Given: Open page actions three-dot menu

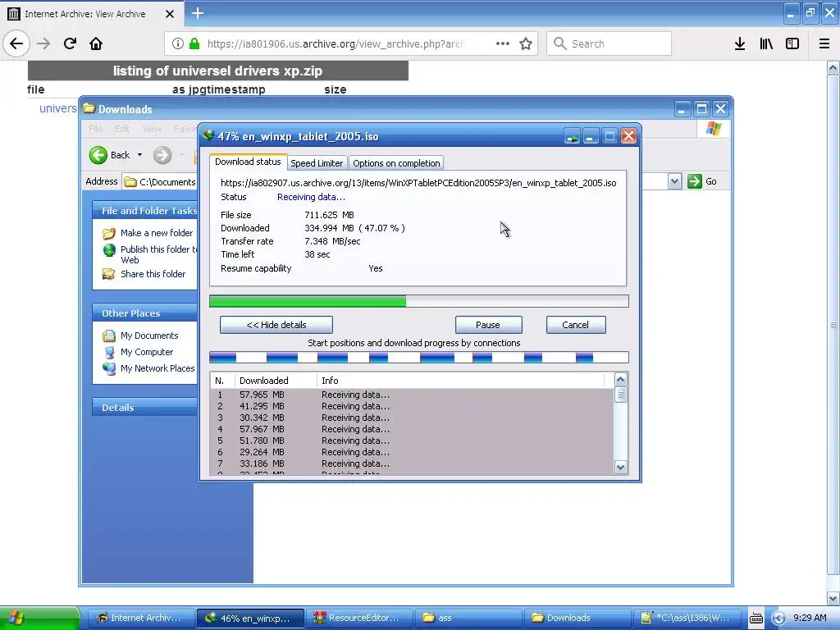Looking at the screenshot, I should click(503, 43).
